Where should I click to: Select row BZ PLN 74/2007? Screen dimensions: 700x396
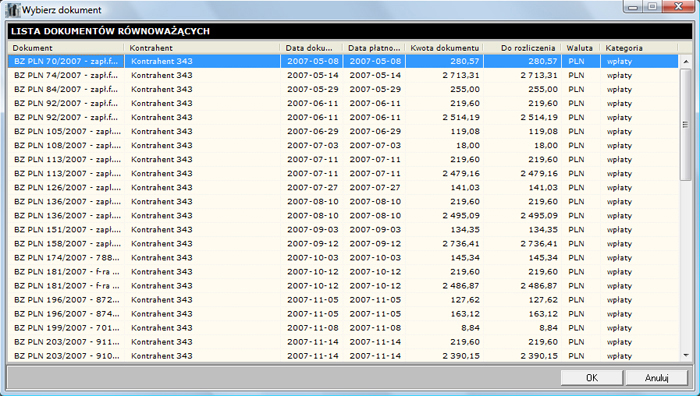tap(343, 75)
